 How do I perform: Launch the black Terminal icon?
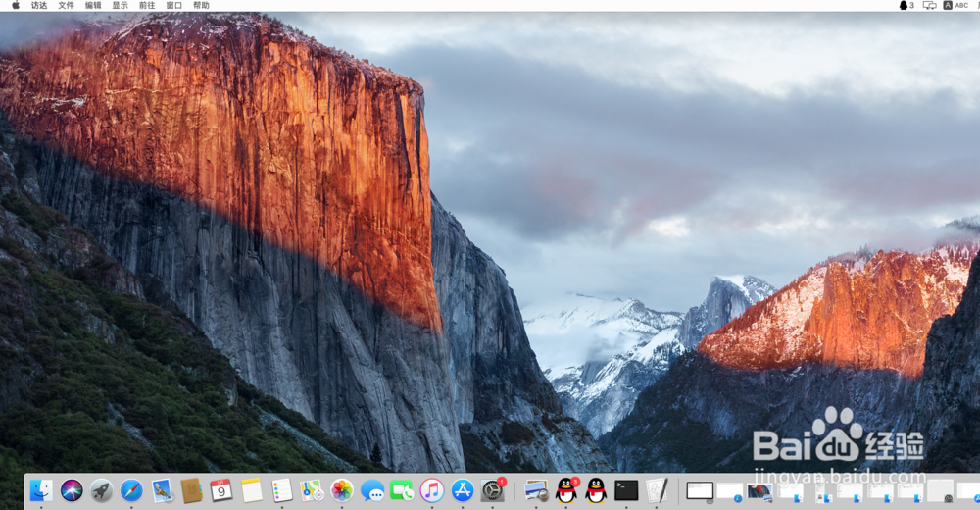626,490
